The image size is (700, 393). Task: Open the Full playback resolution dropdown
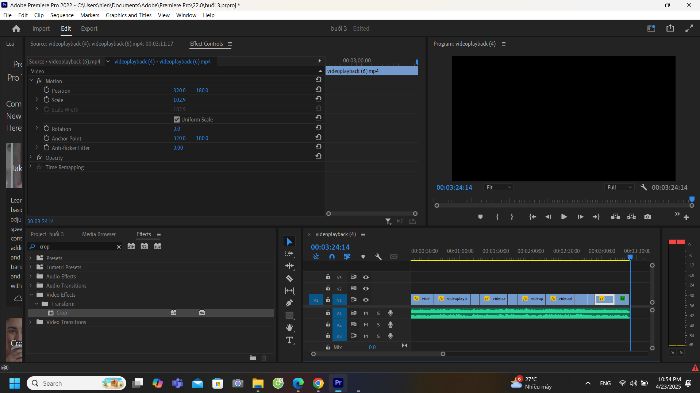point(619,187)
